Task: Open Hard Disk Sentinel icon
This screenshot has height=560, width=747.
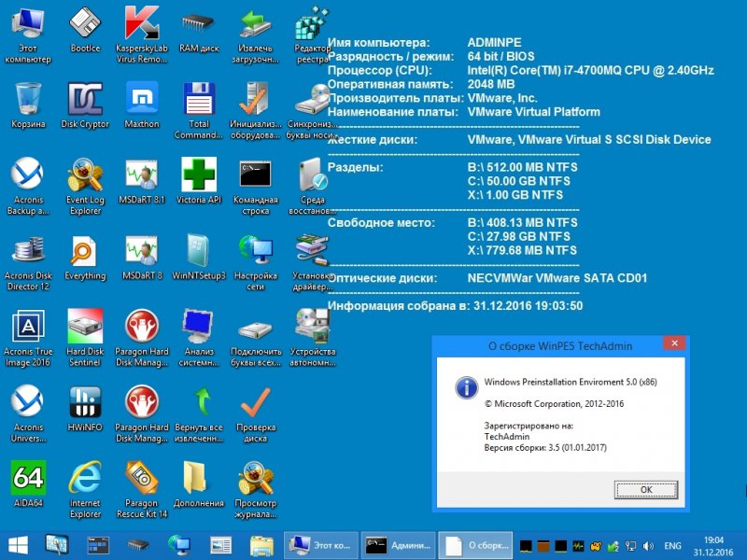Action: 85,338
